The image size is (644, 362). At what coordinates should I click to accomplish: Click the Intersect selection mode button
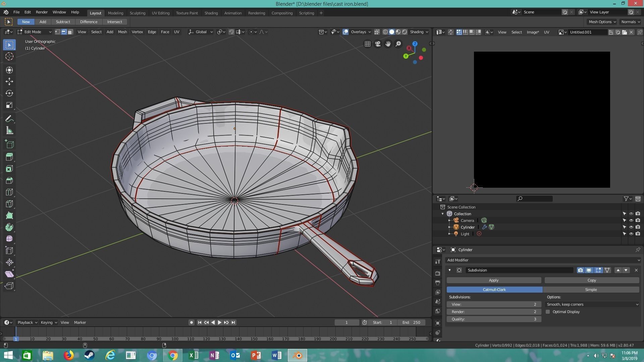tap(115, 22)
